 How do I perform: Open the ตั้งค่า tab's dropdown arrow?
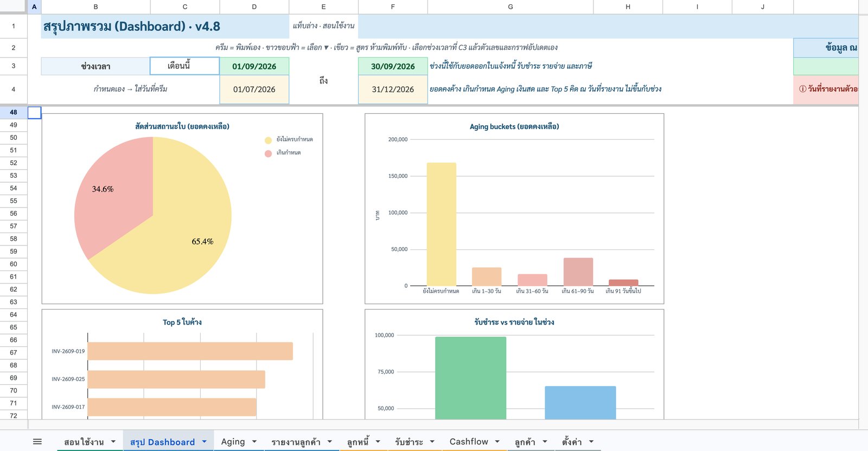click(x=591, y=442)
